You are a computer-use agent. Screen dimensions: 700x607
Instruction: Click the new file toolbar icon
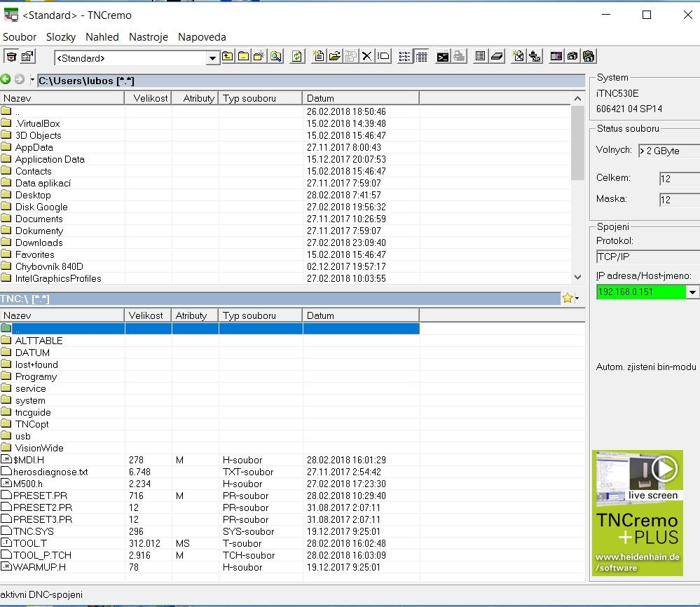click(x=318, y=56)
